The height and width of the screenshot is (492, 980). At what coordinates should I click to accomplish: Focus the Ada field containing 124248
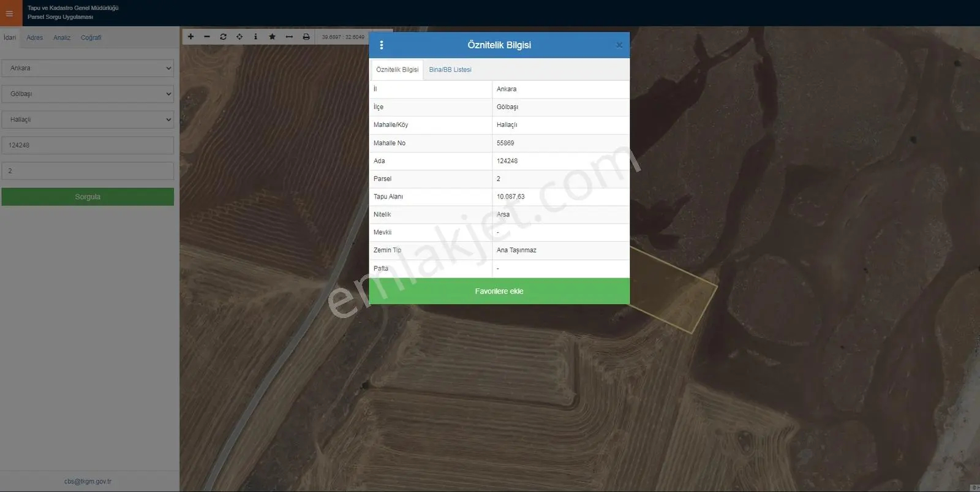[88, 145]
